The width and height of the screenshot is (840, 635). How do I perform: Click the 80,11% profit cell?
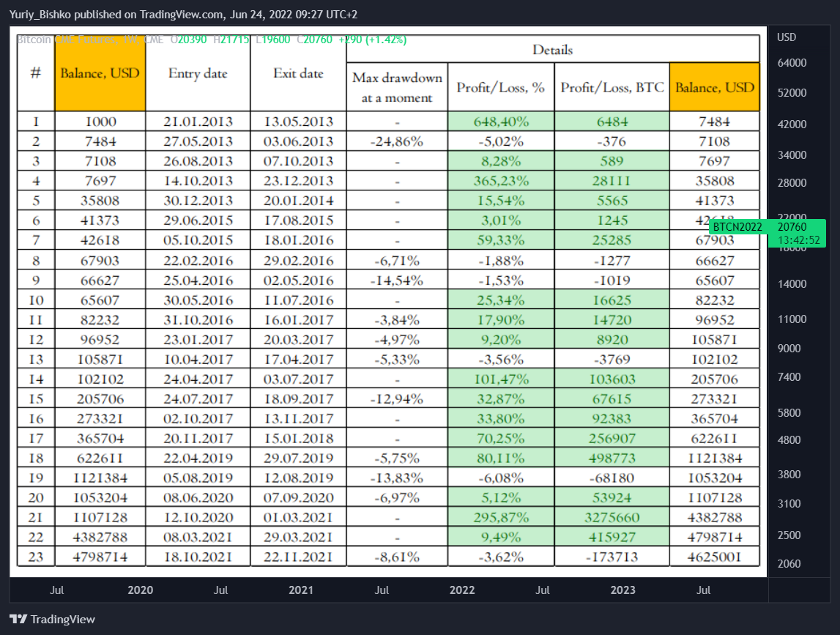point(501,458)
